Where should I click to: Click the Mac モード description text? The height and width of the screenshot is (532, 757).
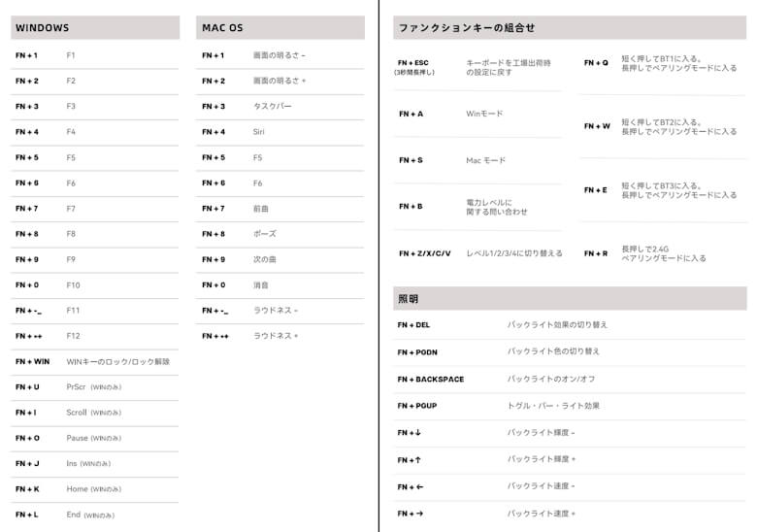point(485,160)
